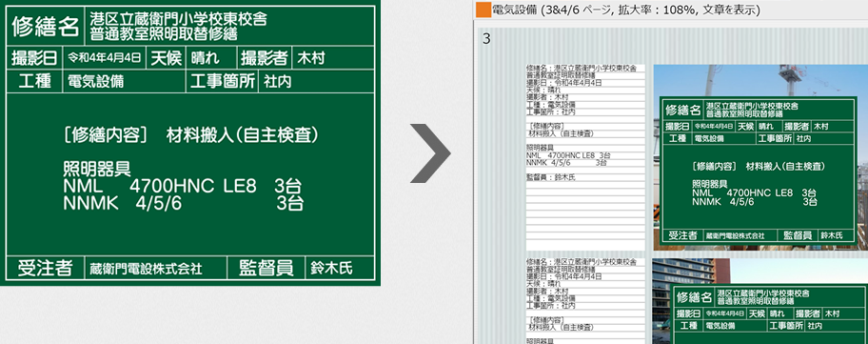The width and height of the screenshot is (868, 344).
Task: Open the second photo with the building
Action: coord(760,301)
